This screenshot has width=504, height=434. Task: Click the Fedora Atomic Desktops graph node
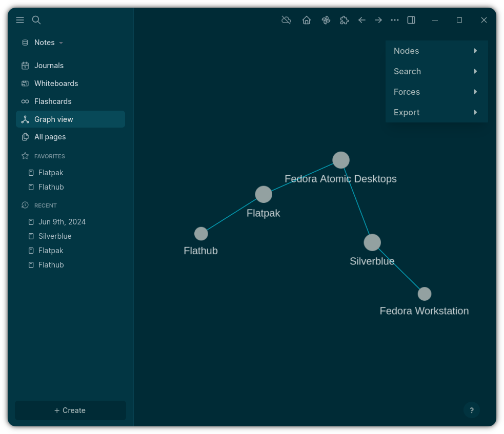[341, 160]
